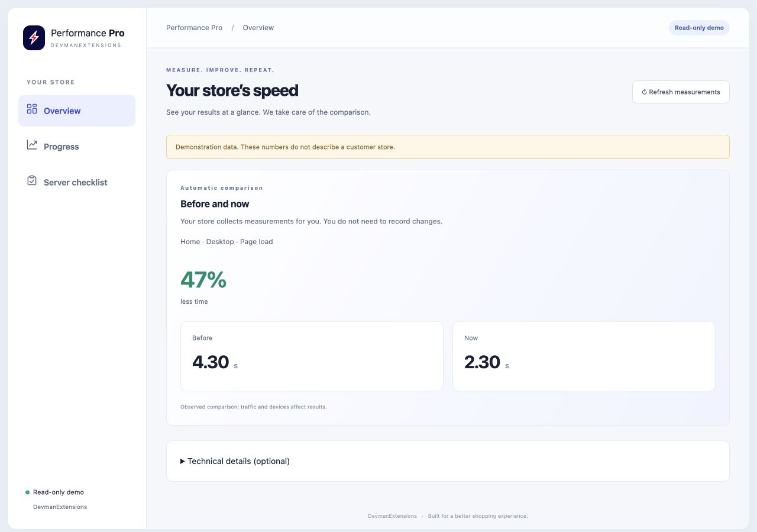Click 'Read-only demo' text in sidebar footer
This screenshot has width=757, height=532.
click(x=59, y=492)
